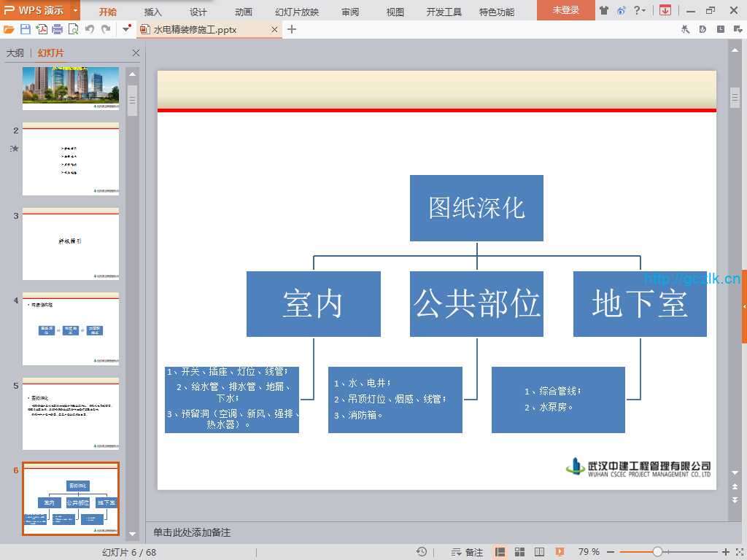
Task: Switch to the 大纲 outline tab
Action: [15, 53]
